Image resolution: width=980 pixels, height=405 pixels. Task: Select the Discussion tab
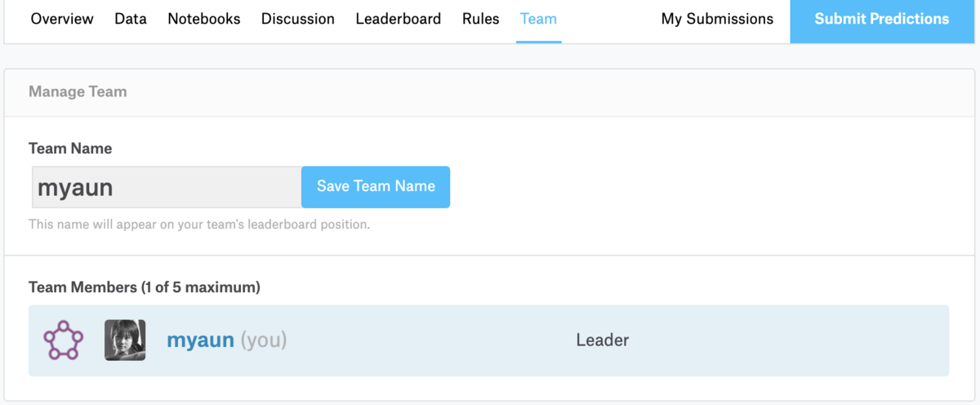click(298, 19)
